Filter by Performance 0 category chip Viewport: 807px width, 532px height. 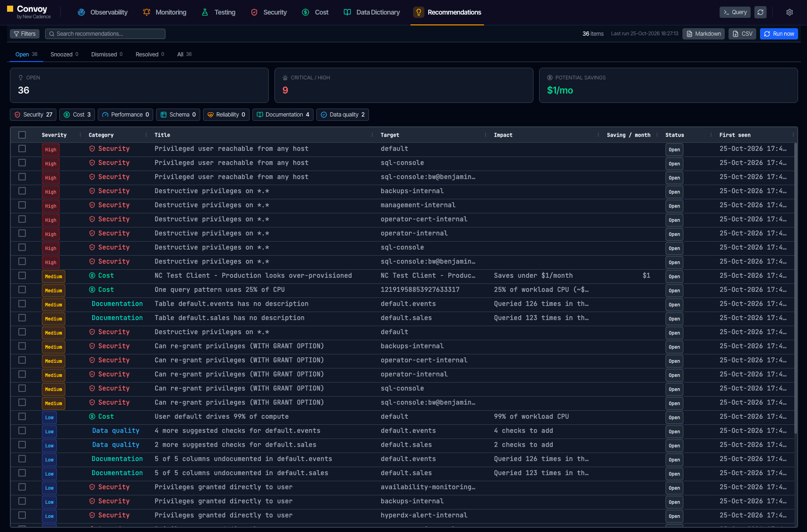(x=125, y=115)
